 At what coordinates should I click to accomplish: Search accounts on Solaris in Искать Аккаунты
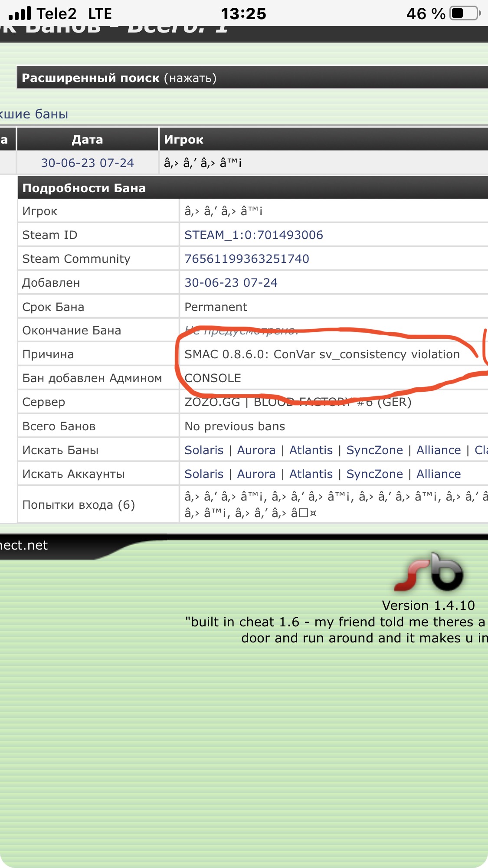click(204, 474)
